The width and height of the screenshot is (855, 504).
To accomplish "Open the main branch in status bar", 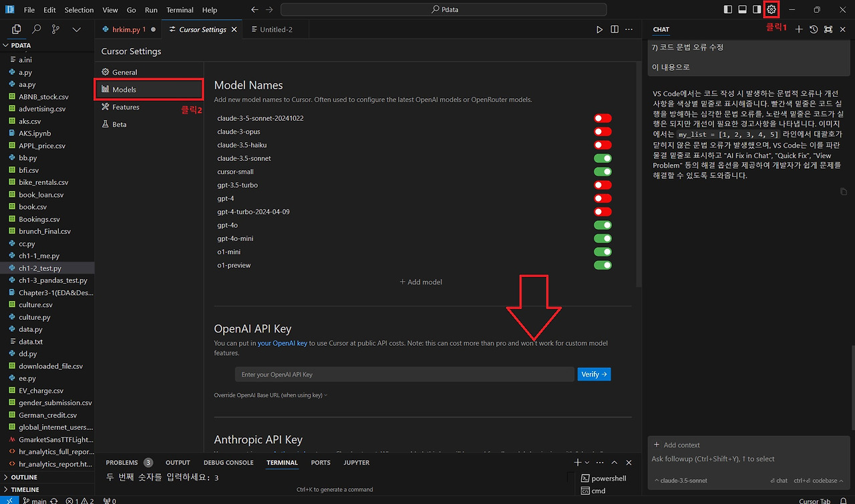I will (34, 501).
